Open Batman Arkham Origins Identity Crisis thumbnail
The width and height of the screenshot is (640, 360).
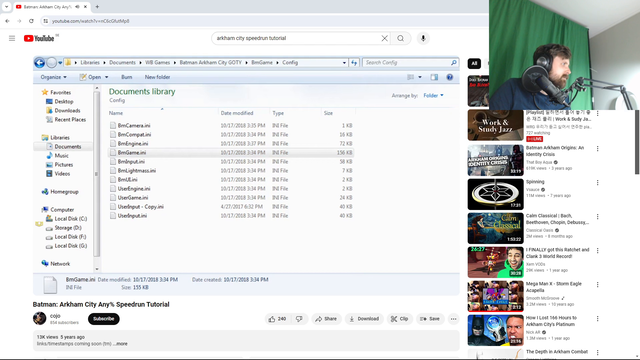click(x=495, y=160)
